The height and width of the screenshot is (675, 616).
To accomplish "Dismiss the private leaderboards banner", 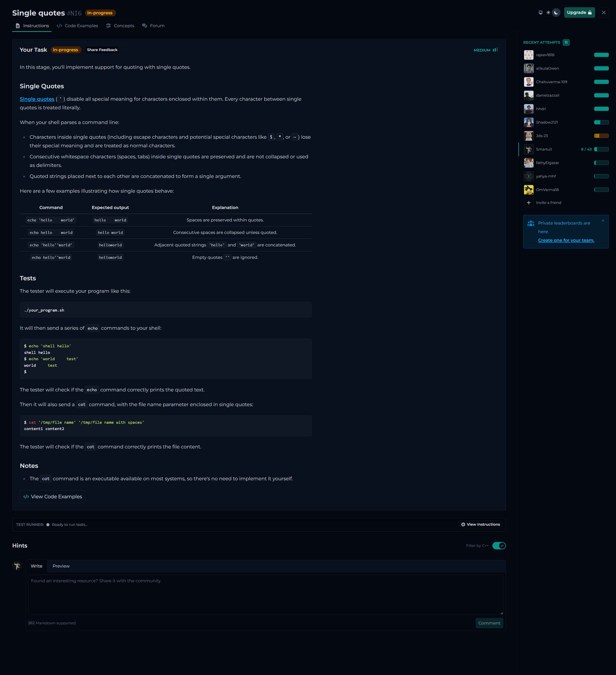I will click(x=603, y=221).
